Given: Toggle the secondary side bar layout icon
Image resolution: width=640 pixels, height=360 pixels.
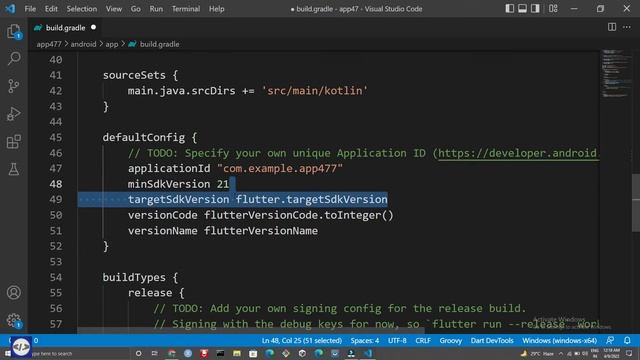Looking at the screenshot, I should click(x=535, y=9).
